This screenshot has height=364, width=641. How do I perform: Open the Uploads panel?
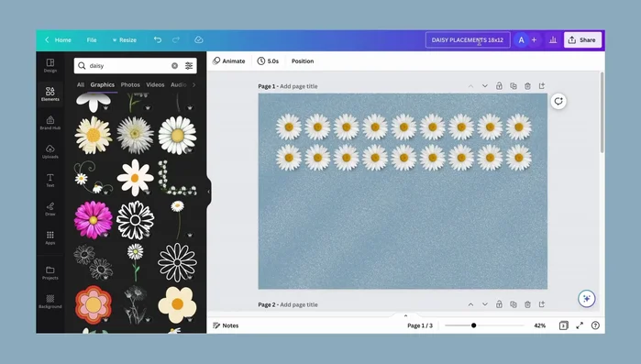click(x=50, y=151)
